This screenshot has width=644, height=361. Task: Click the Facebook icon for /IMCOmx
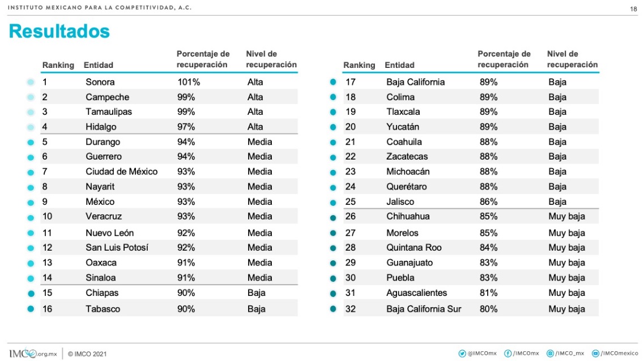click(x=507, y=354)
